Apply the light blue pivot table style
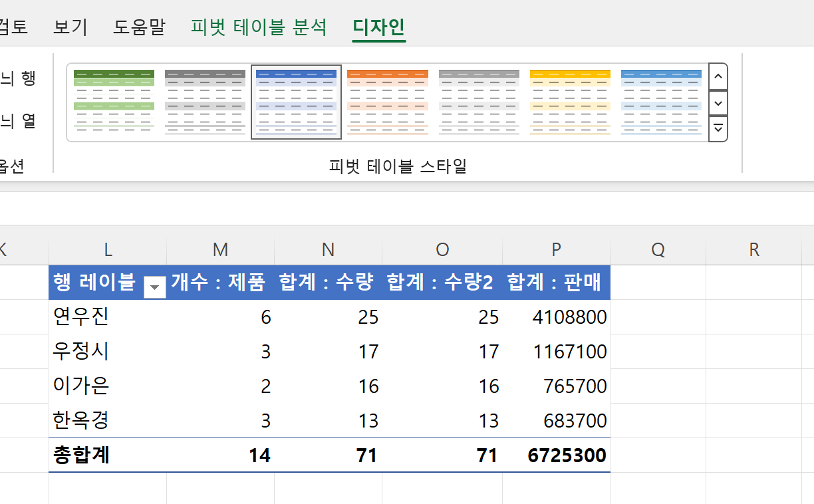This screenshot has height=504, width=814. click(x=660, y=101)
